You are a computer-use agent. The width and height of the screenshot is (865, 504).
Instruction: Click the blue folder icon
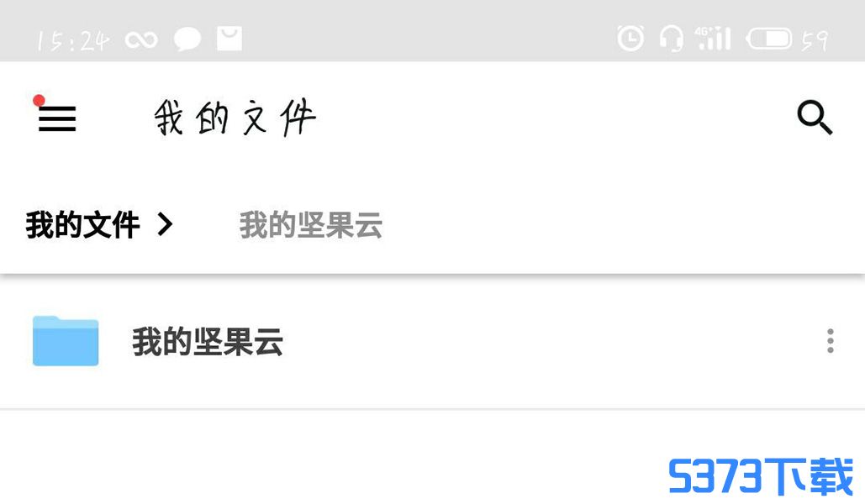[66, 341]
